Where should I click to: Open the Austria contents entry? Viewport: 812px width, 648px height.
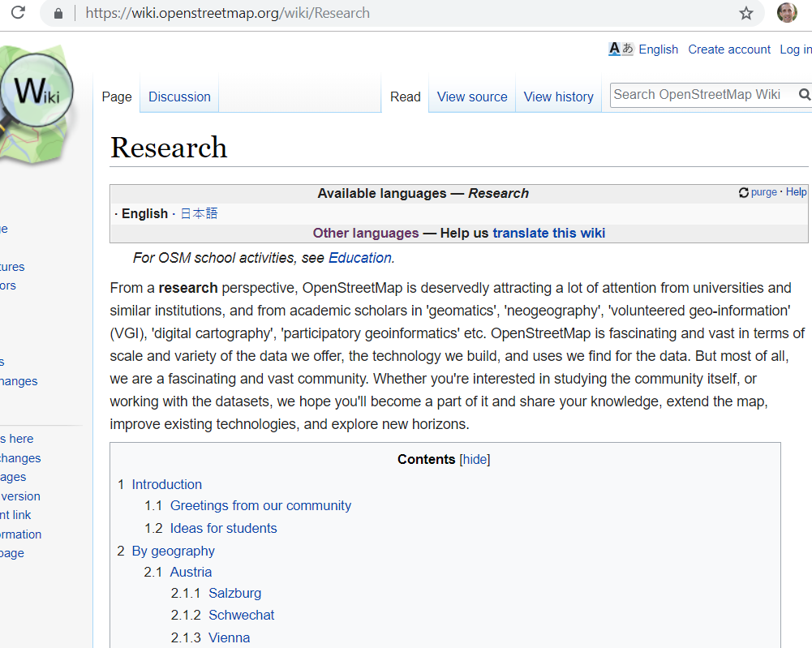(191, 573)
